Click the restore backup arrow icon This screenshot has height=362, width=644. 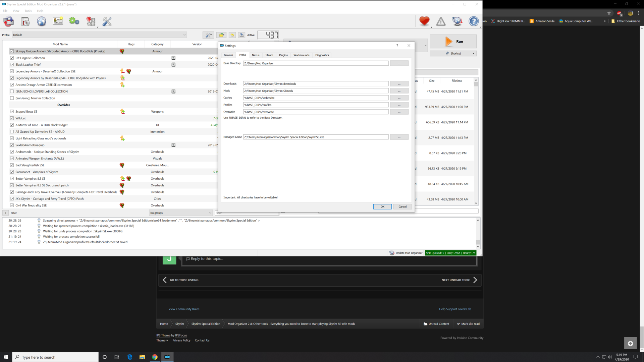pyautogui.click(x=232, y=35)
